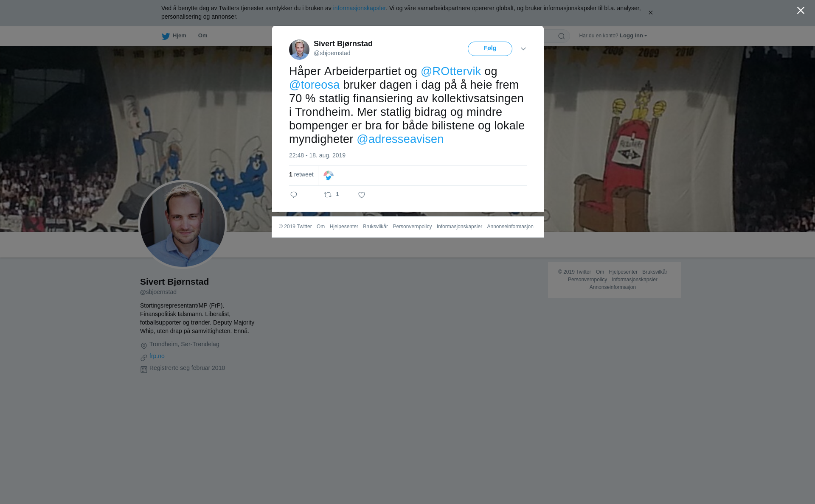Image resolution: width=815 pixels, height=504 pixels.
Task: Click the search magnifier icon
Action: pyautogui.click(x=562, y=36)
